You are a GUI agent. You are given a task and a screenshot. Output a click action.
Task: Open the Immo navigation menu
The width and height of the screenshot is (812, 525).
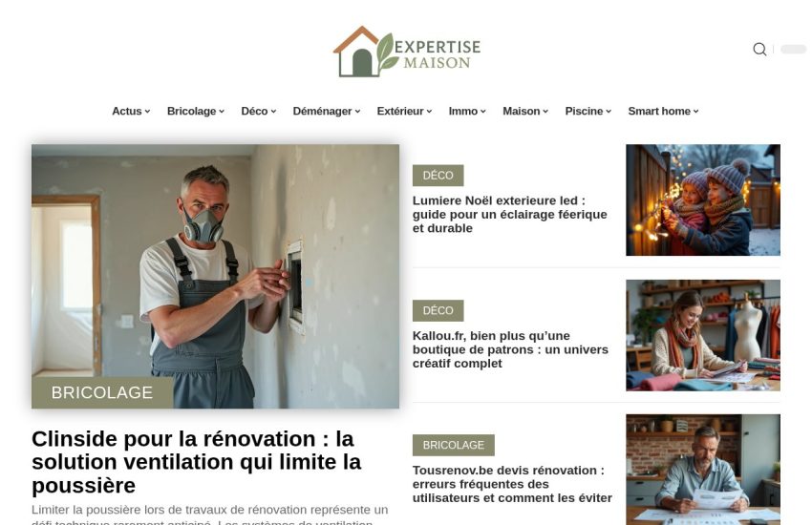(467, 112)
